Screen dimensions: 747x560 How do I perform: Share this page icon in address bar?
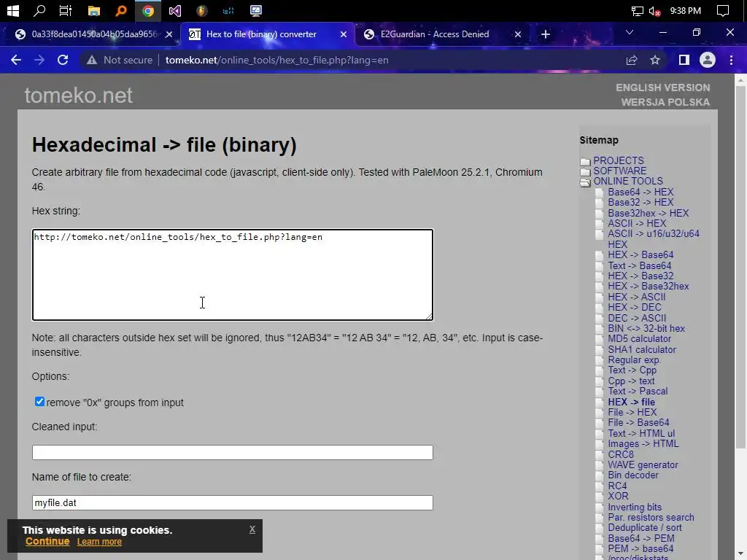[x=632, y=60]
